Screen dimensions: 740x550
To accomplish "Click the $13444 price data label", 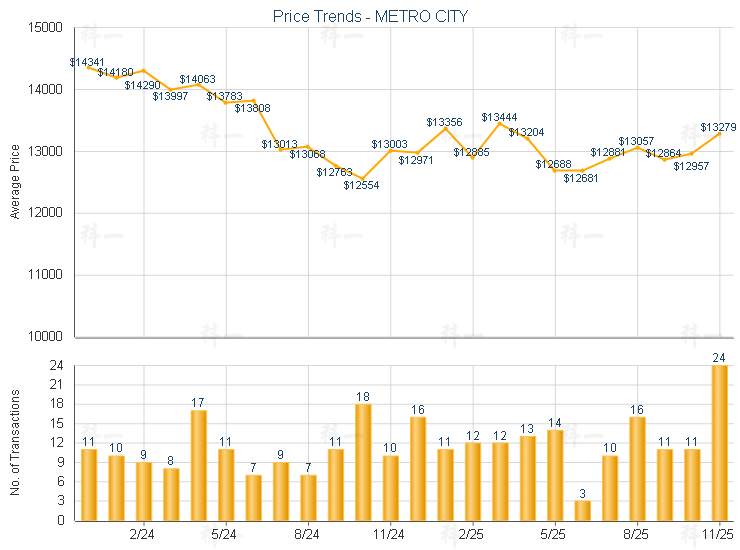I will click(499, 117).
